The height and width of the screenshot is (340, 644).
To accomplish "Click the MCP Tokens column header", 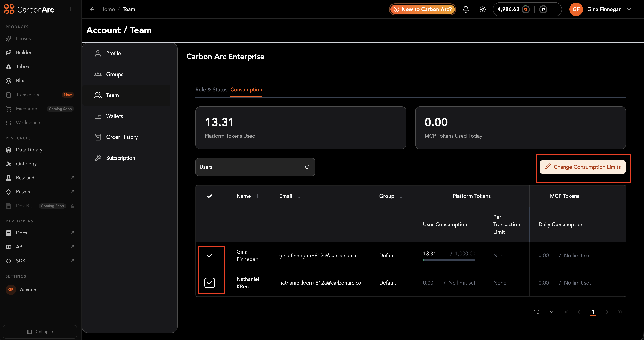I will [x=565, y=196].
